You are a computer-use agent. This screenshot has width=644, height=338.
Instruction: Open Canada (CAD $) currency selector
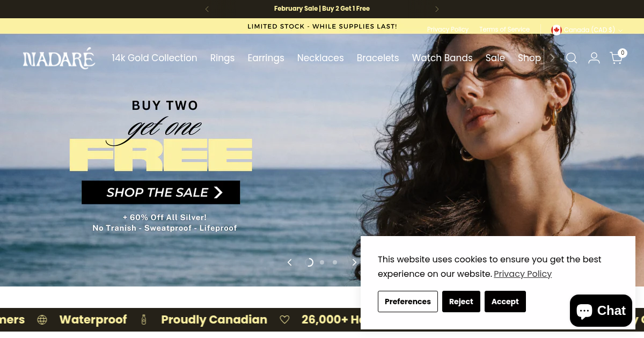pyautogui.click(x=587, y=30)
